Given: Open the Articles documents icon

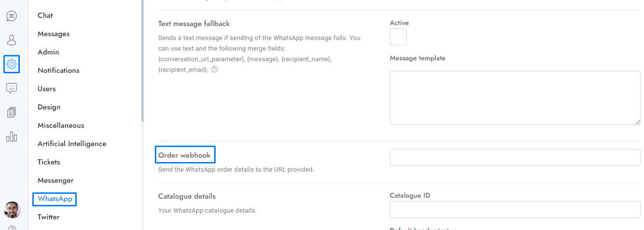Looking at the screenshot, I should click(12, 113).
